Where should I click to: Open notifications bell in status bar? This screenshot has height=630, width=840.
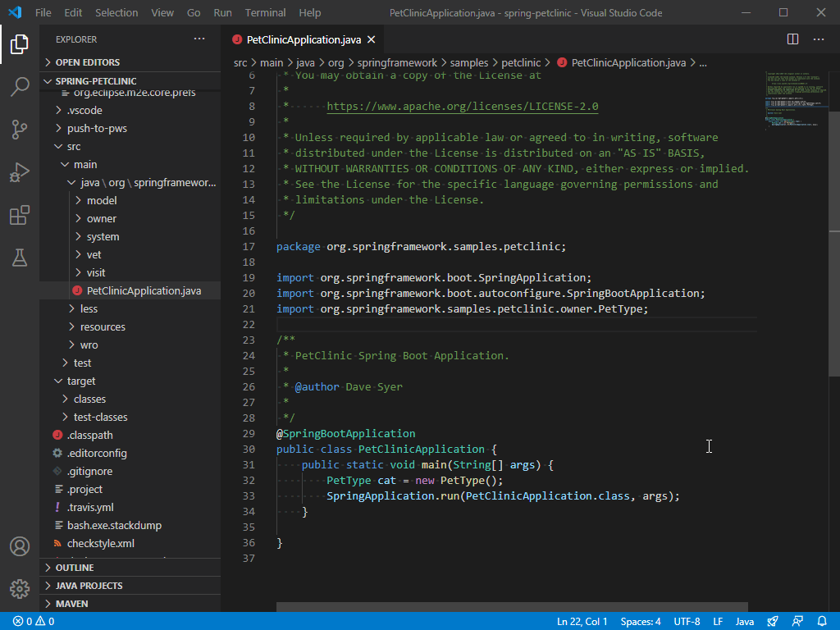coord(822,621)
